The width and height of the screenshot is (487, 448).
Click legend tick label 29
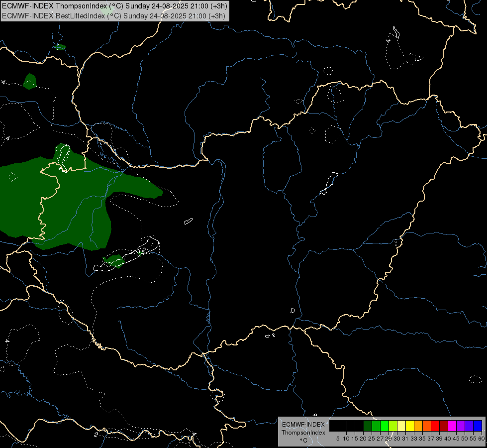[x=389, y=439]
